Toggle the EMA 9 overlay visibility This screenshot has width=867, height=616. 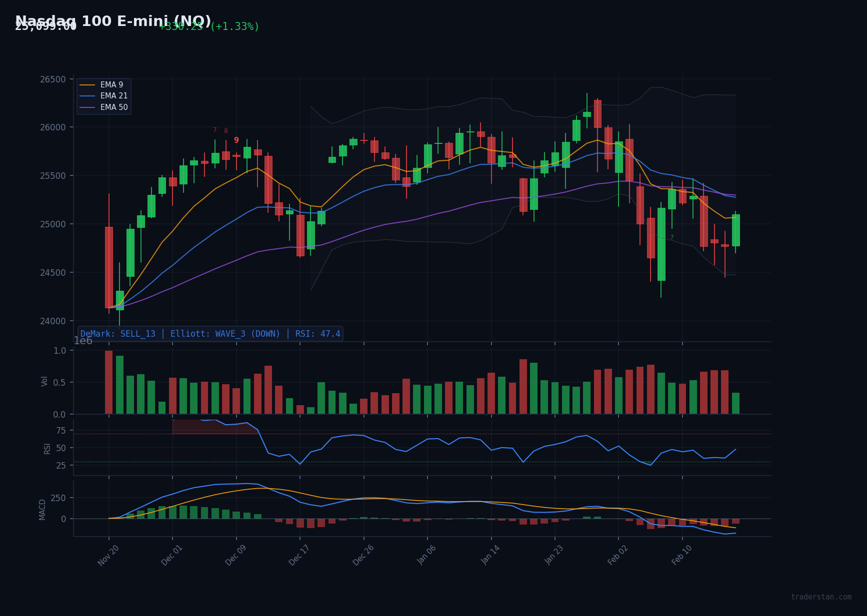pos(111,84)
